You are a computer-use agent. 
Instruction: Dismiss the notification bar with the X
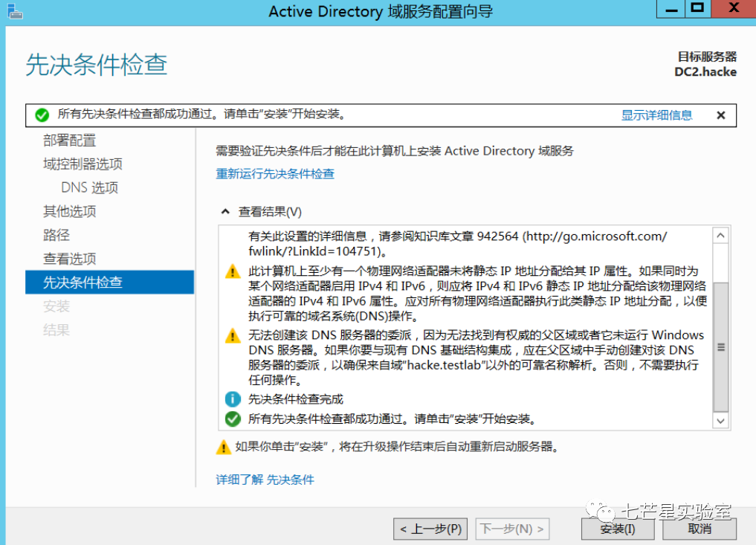pyautogui.click(x=721, y=115)
